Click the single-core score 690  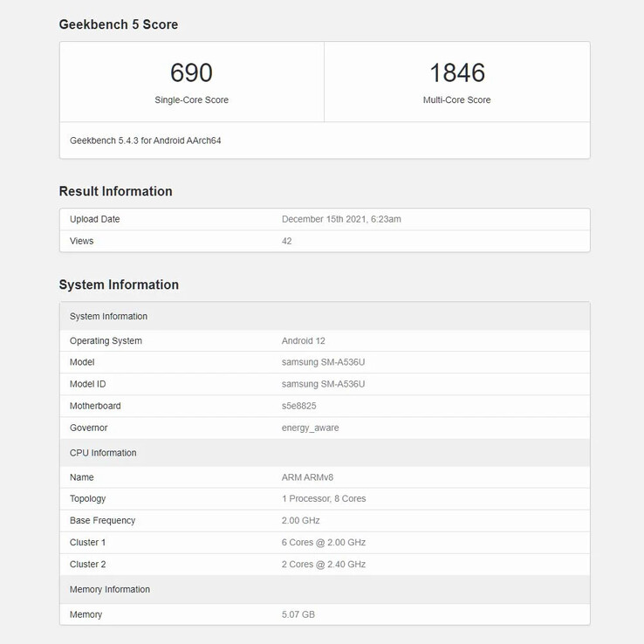click(191, 72)
